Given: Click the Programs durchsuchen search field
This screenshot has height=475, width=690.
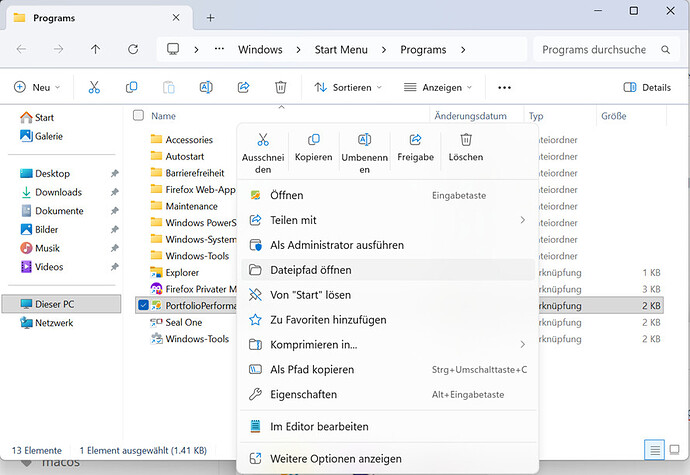Looking at the screenshot, I should pyautogui.click(x=606, y=49).
